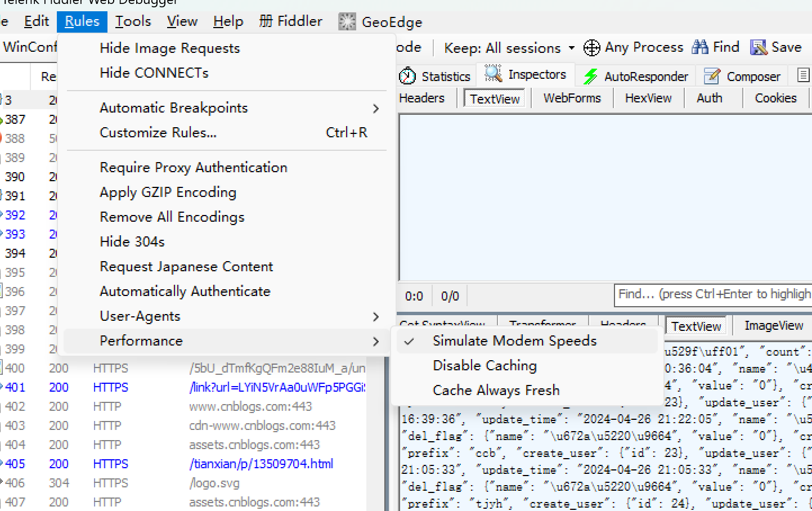This screenshot has height=511, width=812.
Task: Open Keep: All sessions dropdown
Action: [509, 48]
